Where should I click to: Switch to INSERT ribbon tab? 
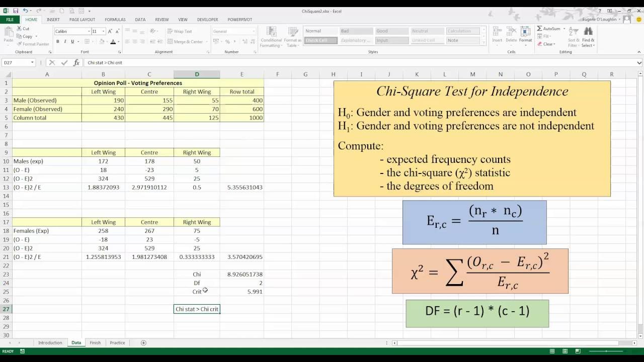53,20
